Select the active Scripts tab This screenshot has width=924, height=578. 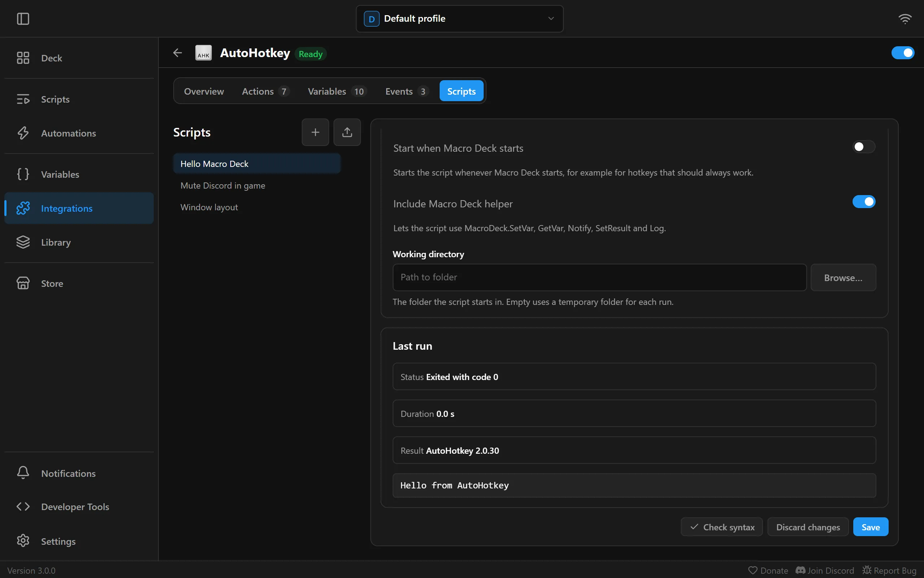461,91
